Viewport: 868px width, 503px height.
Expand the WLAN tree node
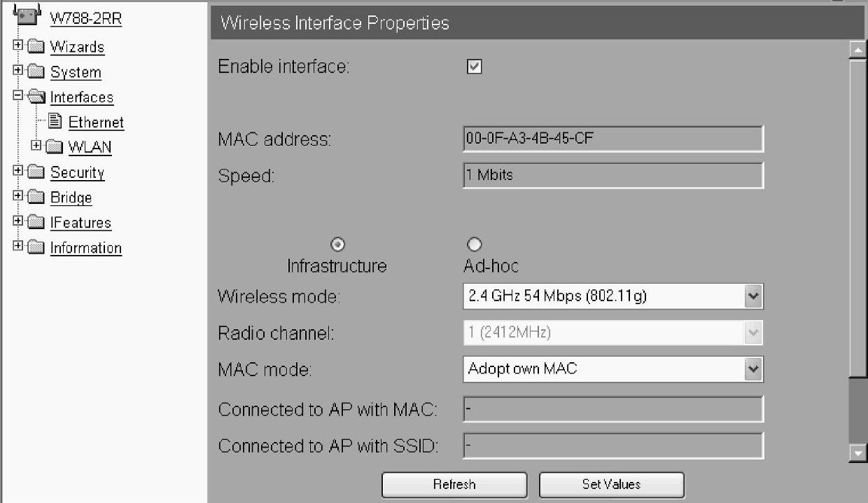tap(36, 146)
